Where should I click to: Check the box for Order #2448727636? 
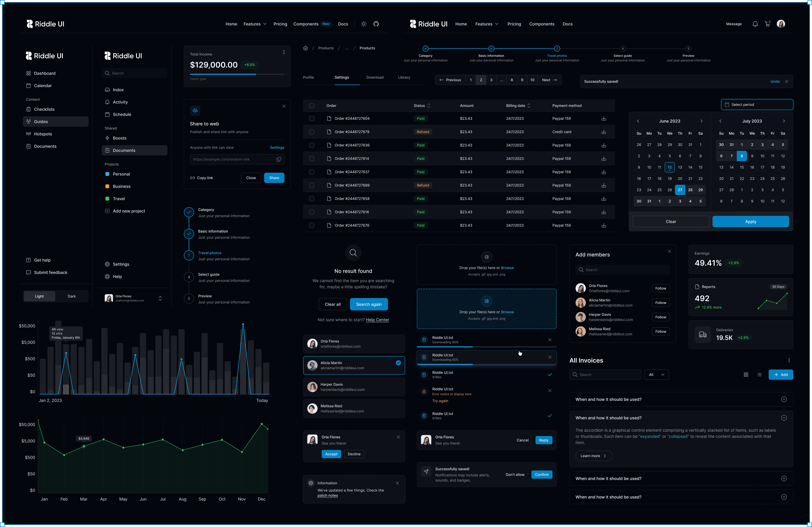311,145
